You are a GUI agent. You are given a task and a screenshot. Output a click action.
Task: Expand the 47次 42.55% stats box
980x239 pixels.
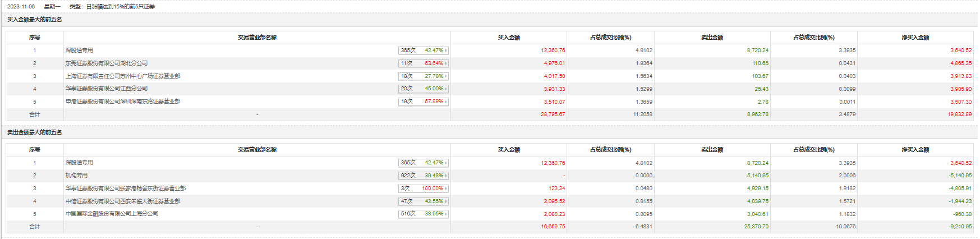coord(424,201)
